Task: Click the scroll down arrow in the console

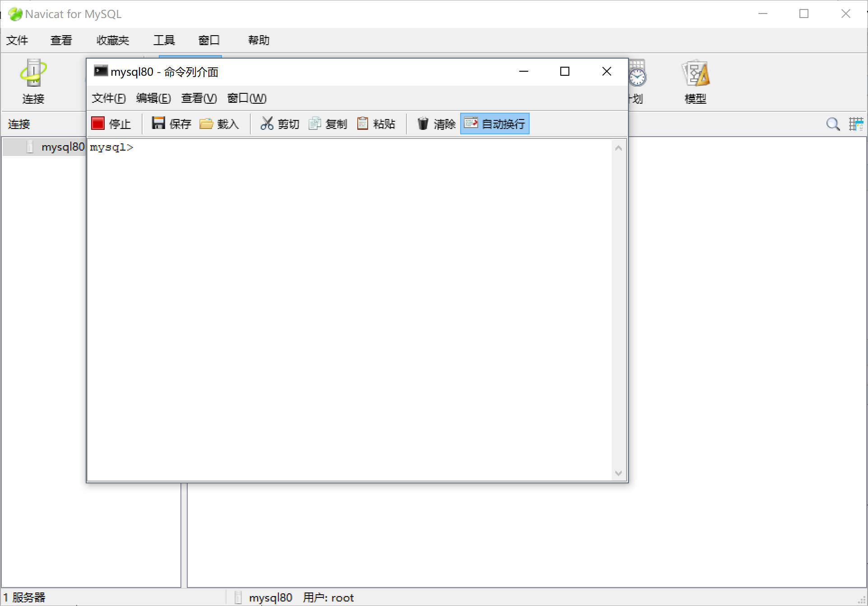Action: pos(619,473)
